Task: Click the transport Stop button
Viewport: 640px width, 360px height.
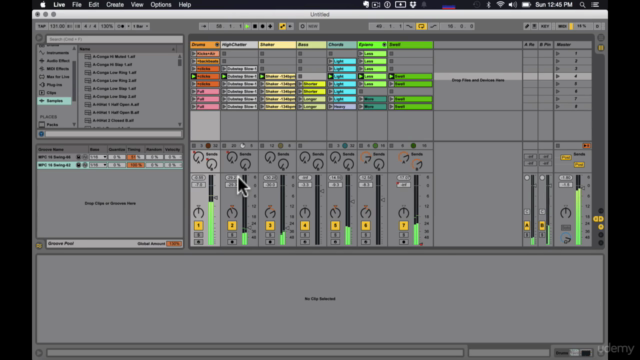Action: tap(255, 26)
